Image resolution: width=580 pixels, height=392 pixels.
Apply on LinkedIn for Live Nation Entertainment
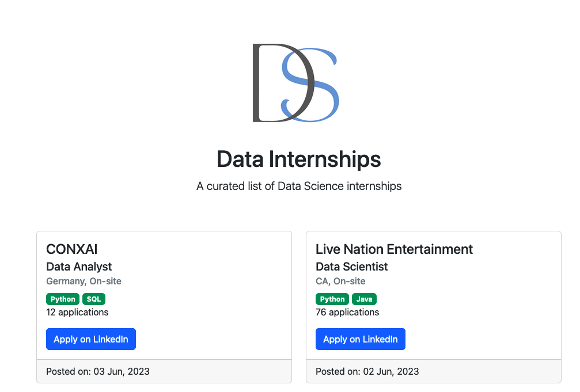[x=360, y=339]
